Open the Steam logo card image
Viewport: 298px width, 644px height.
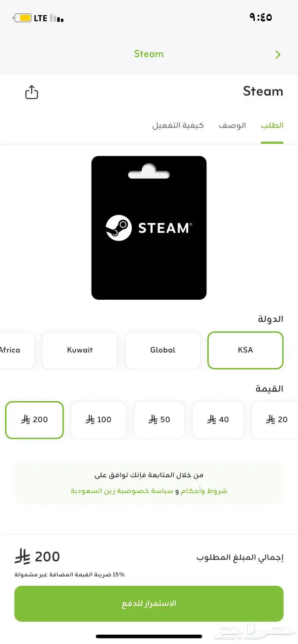[x=149, y=227]
